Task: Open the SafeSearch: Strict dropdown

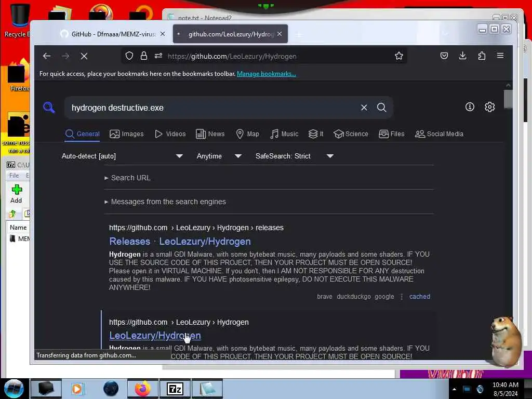Action: (295, 156)
